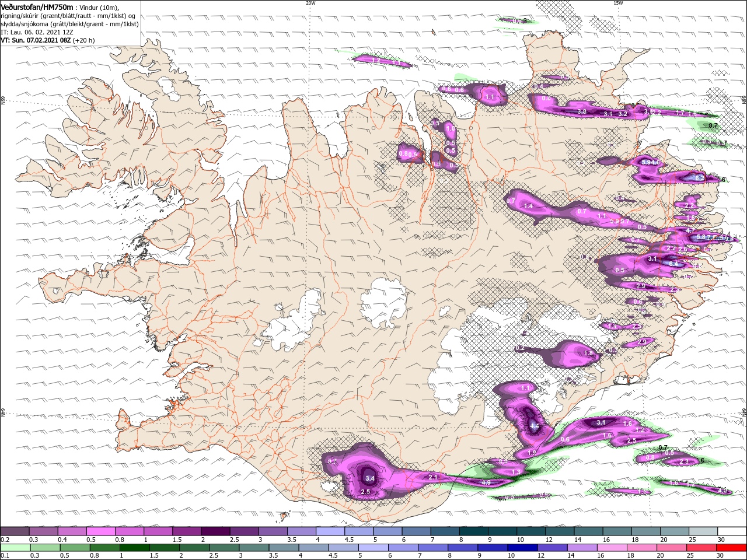Click the Veðurstofan/HM750m title text

click(37, 6)
